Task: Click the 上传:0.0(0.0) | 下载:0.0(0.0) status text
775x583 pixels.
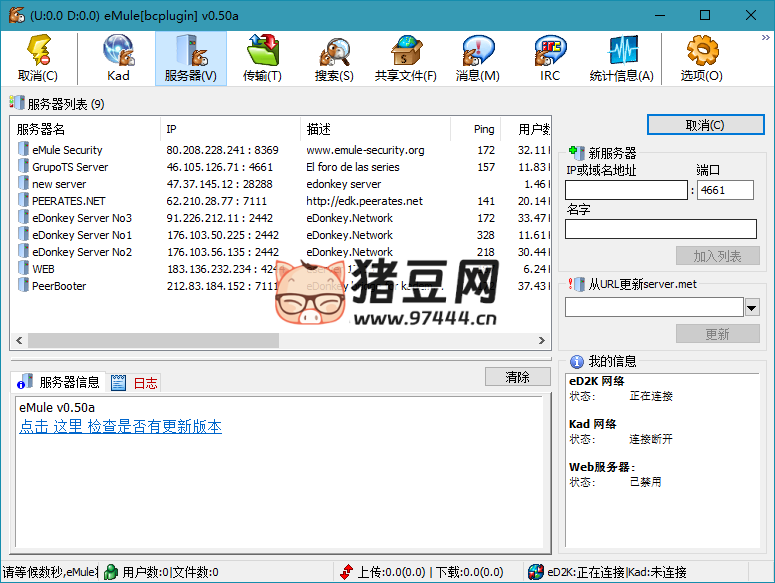Action: pos(430,572)
